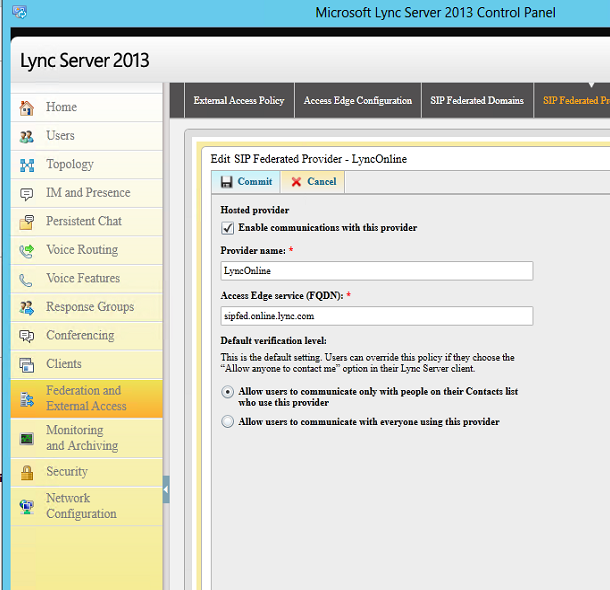The height and width of the screenshot is (590, 610).
Task: Collapse the left navigation pane arrow
Action: (x=166, y=489)
